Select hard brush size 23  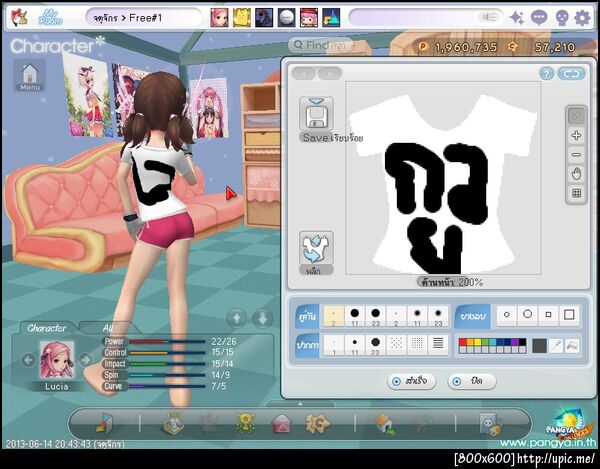pyautogui.click(x=375, y=316)
